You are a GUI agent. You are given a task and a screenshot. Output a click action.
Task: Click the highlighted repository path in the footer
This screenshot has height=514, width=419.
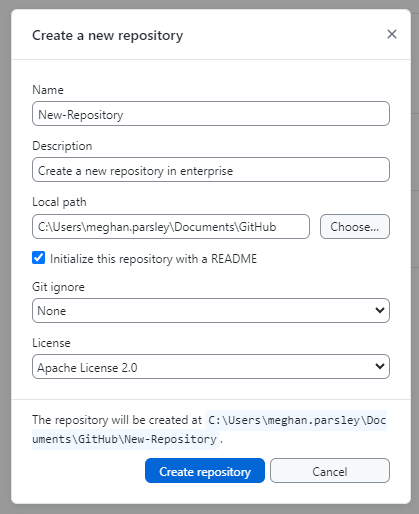(x=209, y=430)
